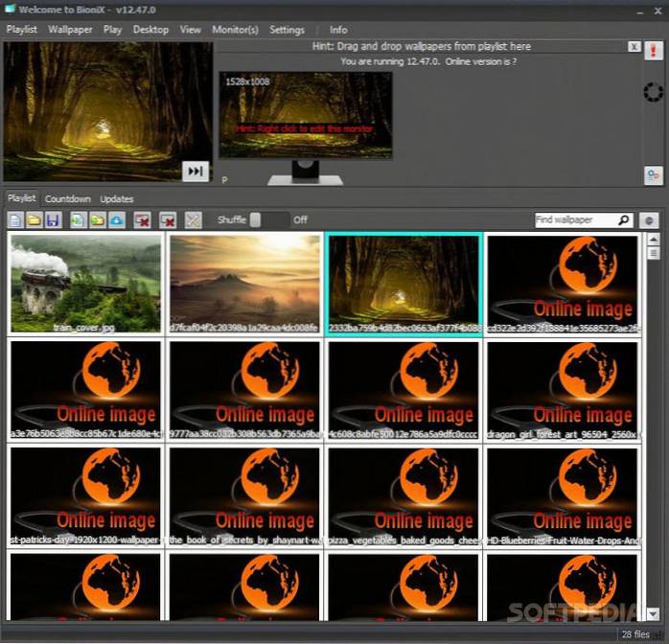This screenshot has height=644, width=669.
Task: Click the Find wallpaper search field
Action: tap(575, 219)
